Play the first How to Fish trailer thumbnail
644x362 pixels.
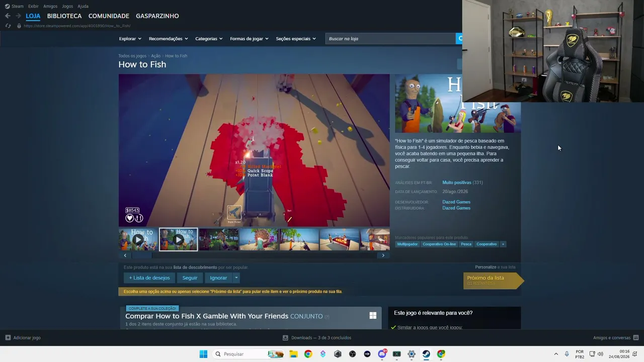tap(138, 239)
